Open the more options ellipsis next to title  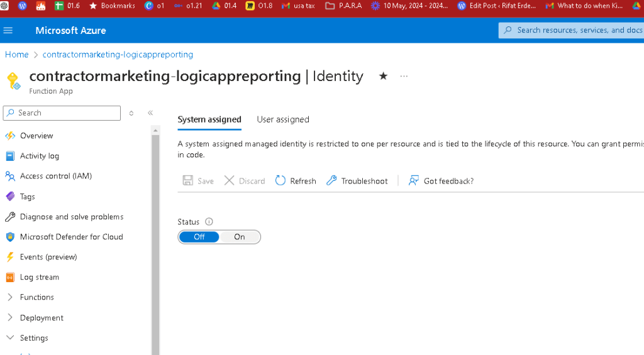click(x=404, y=76)
